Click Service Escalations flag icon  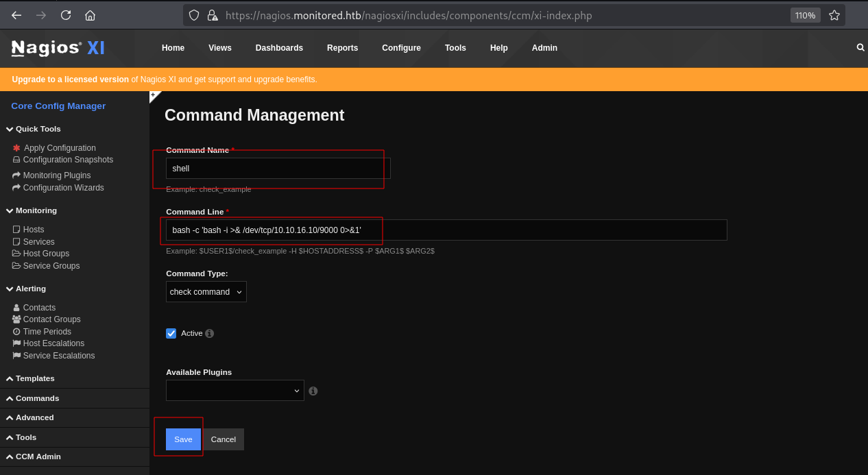click(x=16, y=356)
